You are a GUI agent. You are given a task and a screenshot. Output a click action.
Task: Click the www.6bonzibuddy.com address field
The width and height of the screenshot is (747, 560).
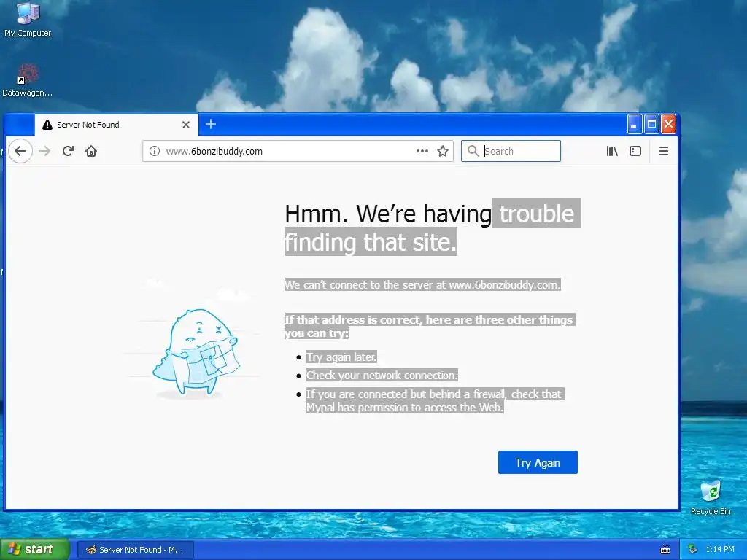[x=298, y=151]
